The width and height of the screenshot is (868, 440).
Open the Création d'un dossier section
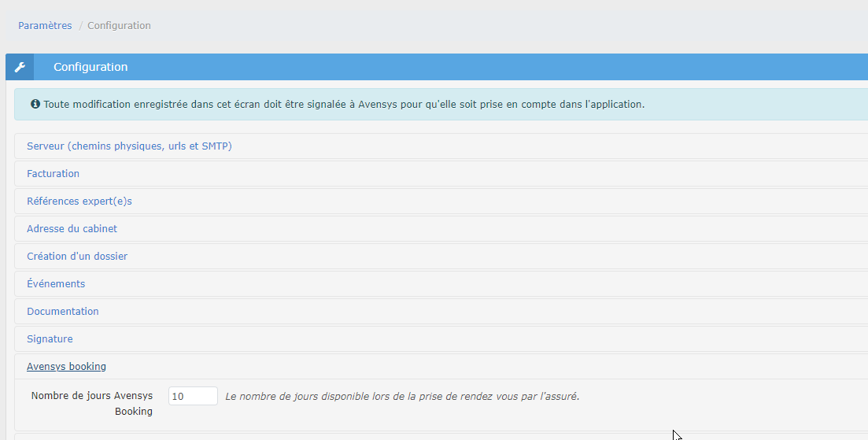pyautogui.click(x=77, y=257)
